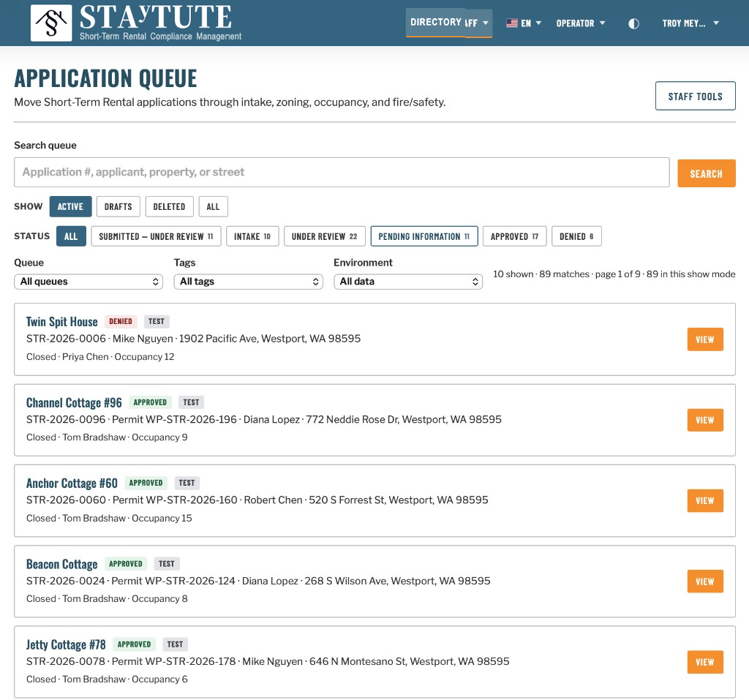Select the All status filter
This screenshot has width=749, height=700.
(x=71, y=236)
